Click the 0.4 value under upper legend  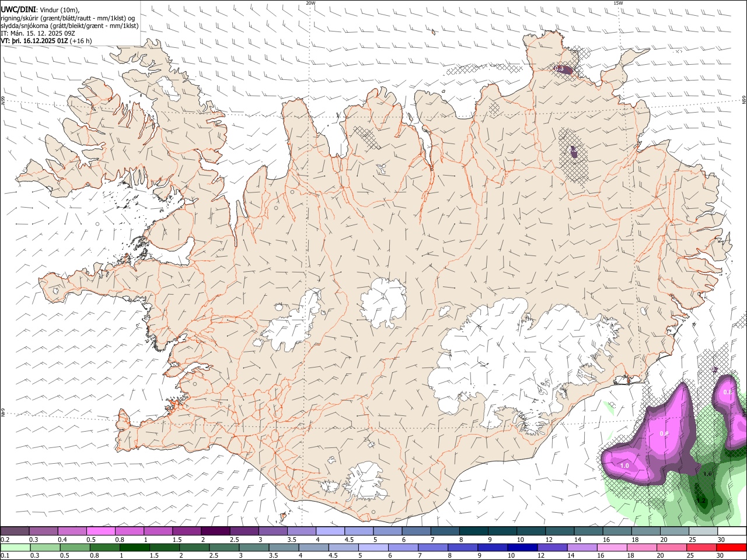click(x=62, y=540)
